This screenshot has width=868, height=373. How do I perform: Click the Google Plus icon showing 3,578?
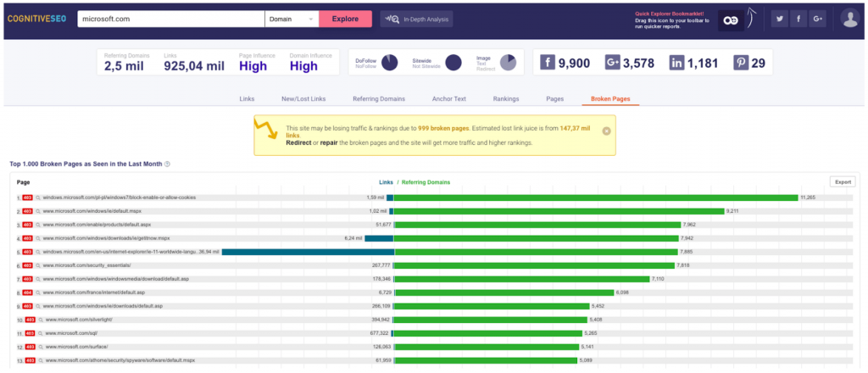point(612,63)
